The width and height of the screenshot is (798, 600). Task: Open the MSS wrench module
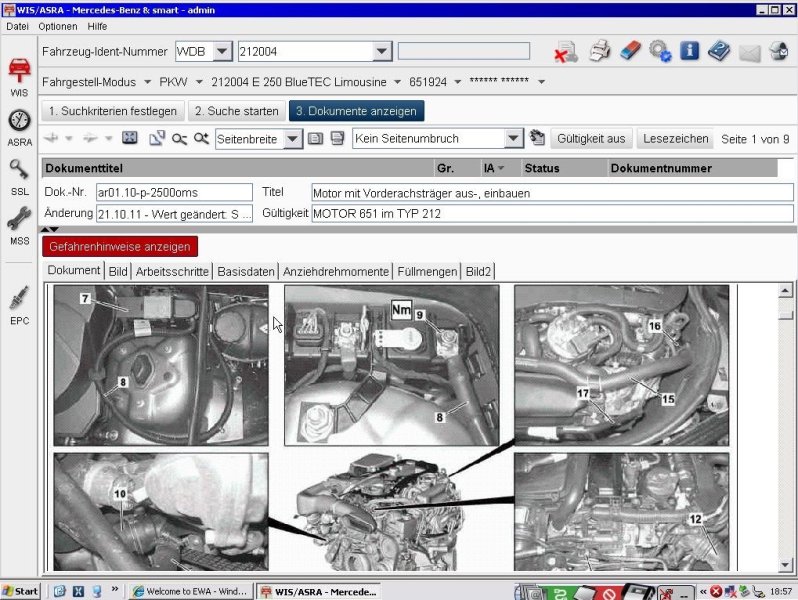click(19, 226)
